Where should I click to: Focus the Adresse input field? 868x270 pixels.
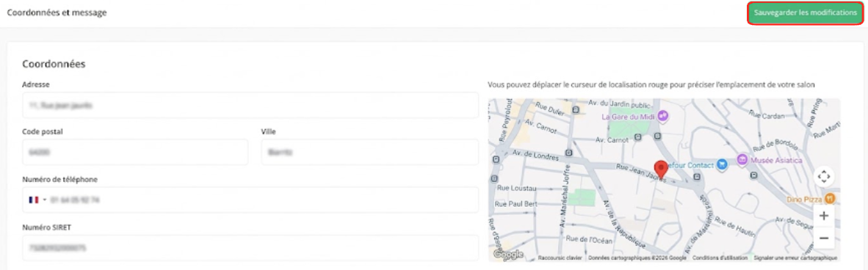pyautogui.click(x=250, y=105)
